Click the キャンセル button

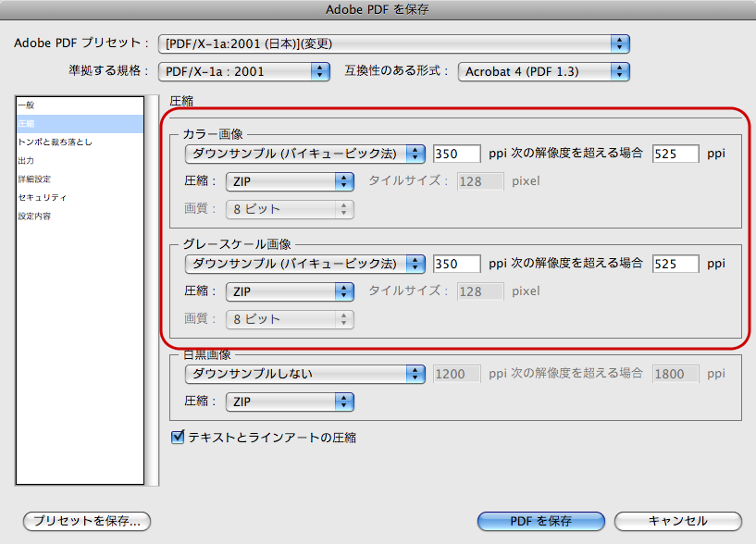coord(678,522)
